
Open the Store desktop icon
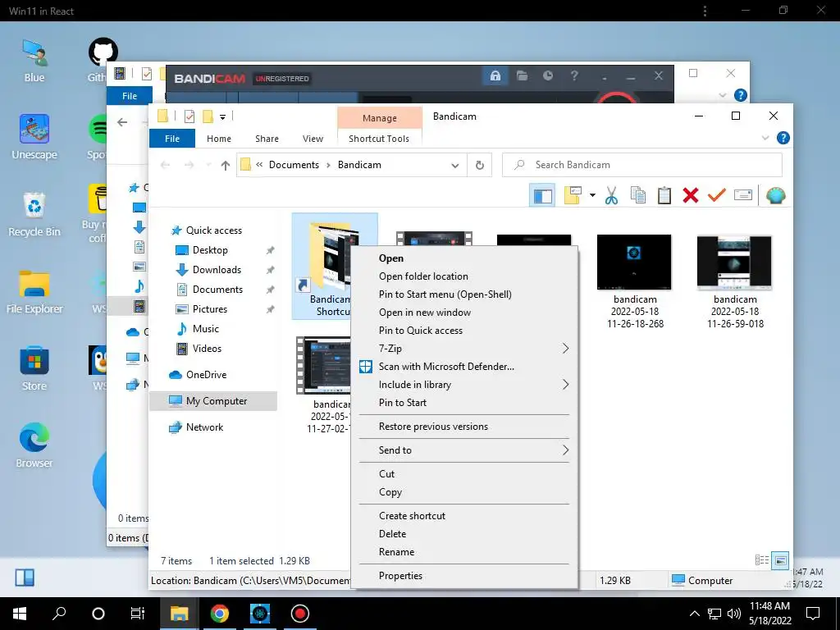(x=34, y=368)
